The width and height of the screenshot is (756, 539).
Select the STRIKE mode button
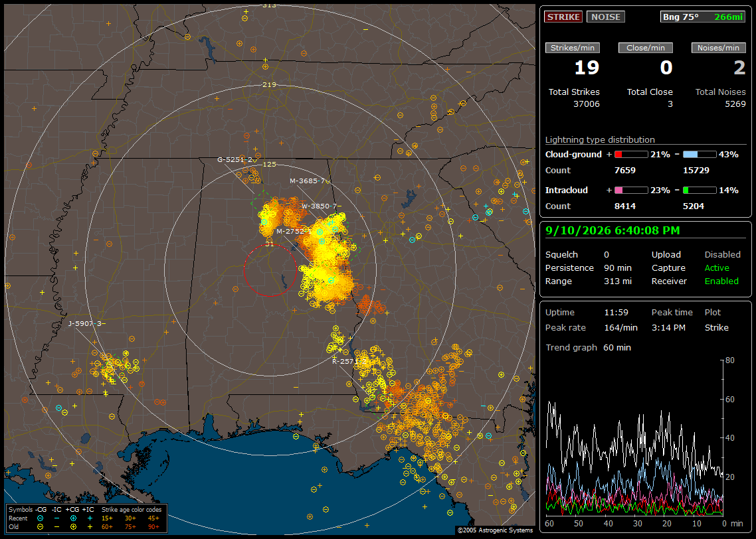pyautogui.click(x=563, y=17)
